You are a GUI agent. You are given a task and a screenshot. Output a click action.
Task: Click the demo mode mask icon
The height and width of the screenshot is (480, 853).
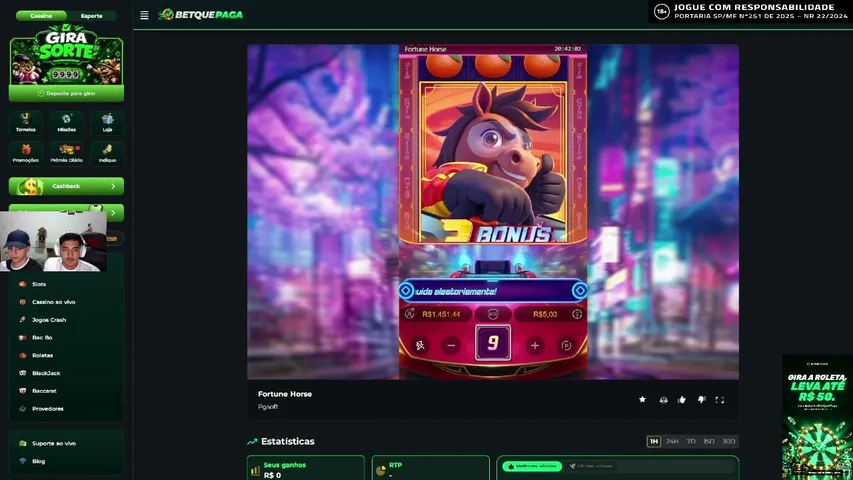pos(663,400)
